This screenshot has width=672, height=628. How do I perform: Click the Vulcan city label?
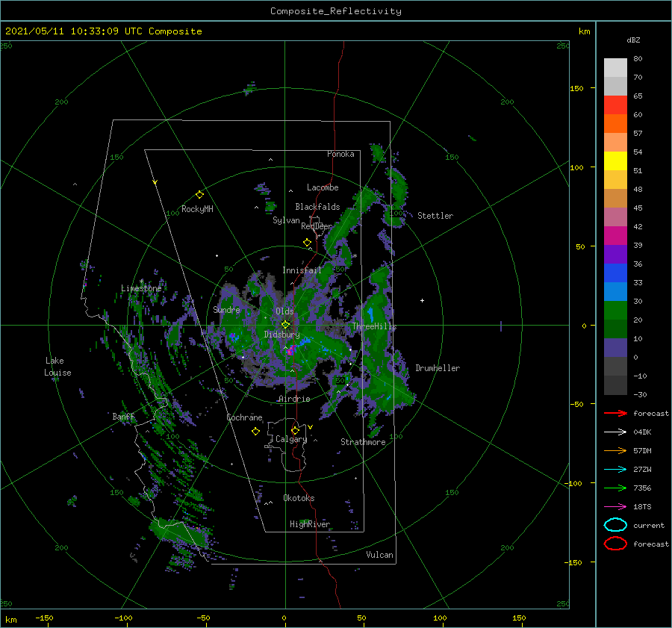379,555
